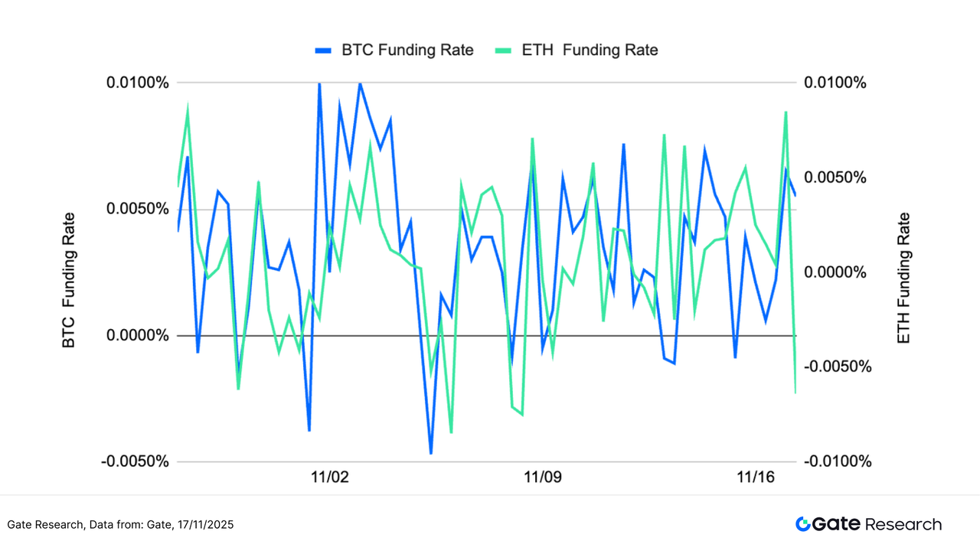This screenshot has width=980, height=554.
Task: Click right axis 0.0100% tick label
Action: click(835, 83)
